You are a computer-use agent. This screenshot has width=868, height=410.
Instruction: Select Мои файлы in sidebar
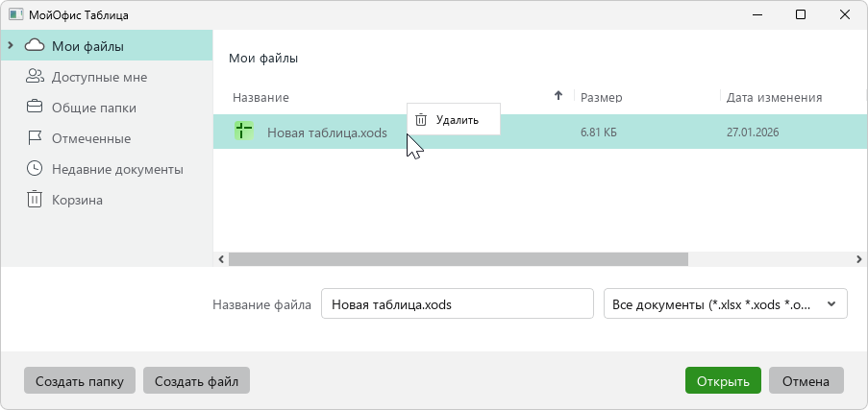point(107,46)
